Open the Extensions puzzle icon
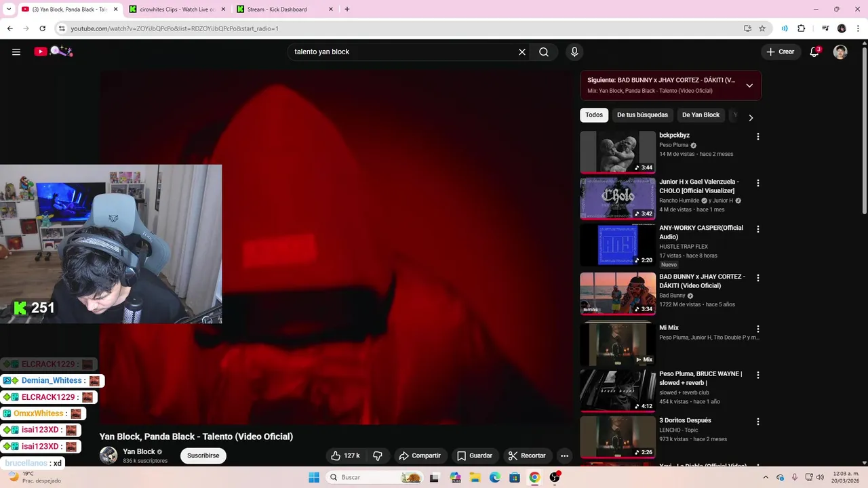868x488 pixels. (801, 28)
